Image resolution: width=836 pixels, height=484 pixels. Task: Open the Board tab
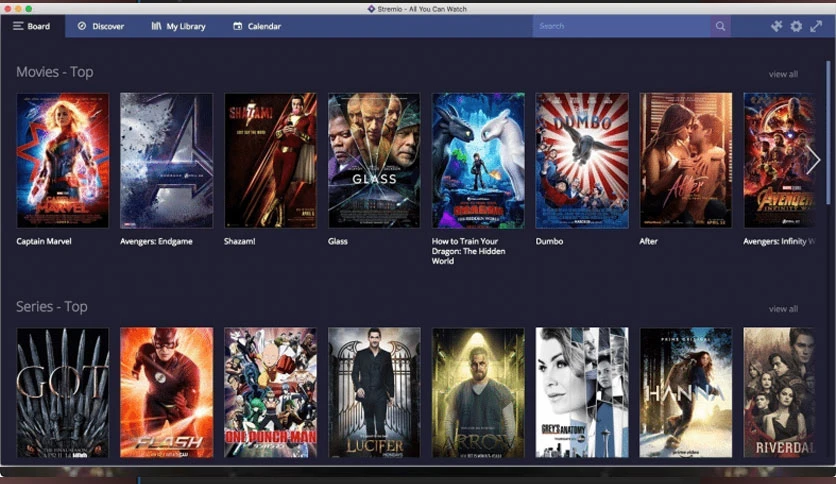pos(33,26)
